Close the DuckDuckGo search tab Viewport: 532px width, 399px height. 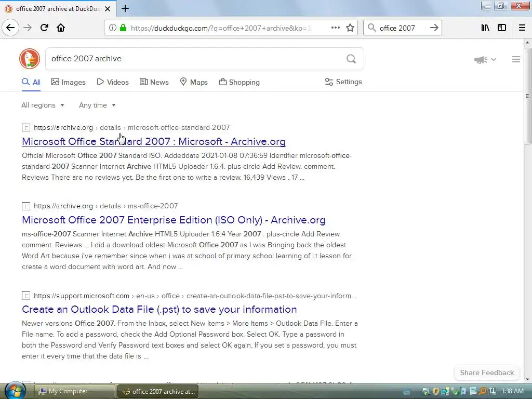(108, 9)
